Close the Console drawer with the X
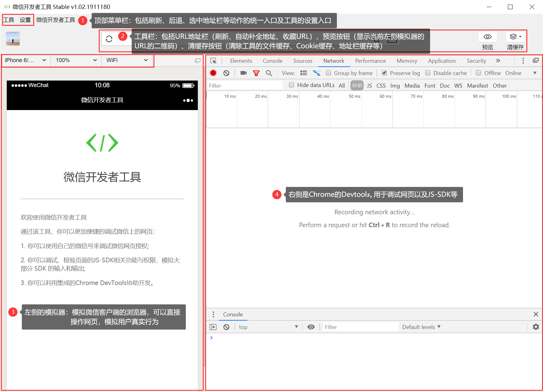 [536, 314]
